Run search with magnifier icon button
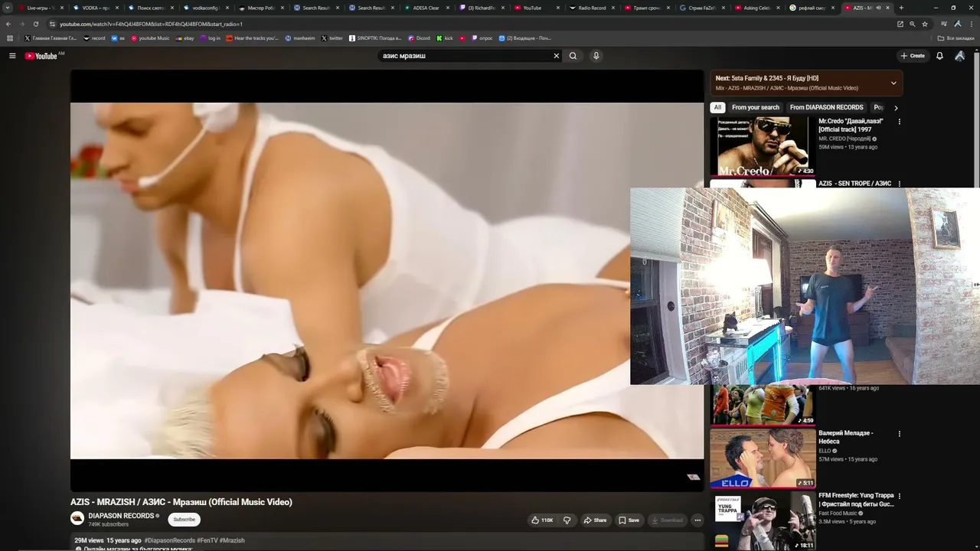The image size is (980, 551). click(573, 56)
